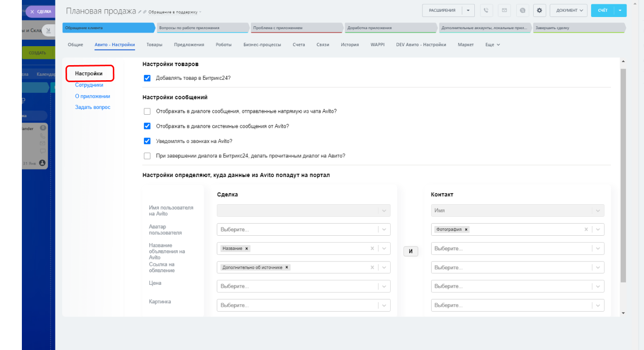Click the Задать вопрос link
This screenshot has height=350, width=644.
click(92, 107)
